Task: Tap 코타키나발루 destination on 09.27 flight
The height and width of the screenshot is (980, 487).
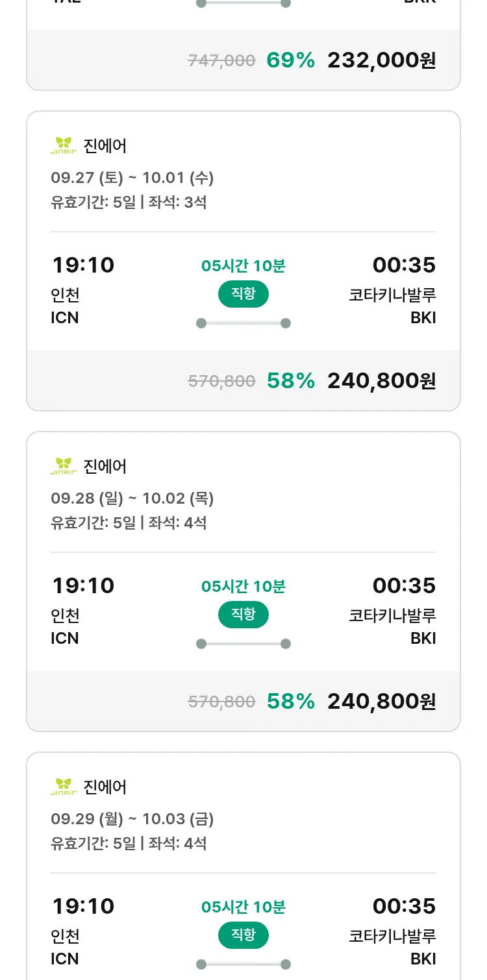Action: 392,295
